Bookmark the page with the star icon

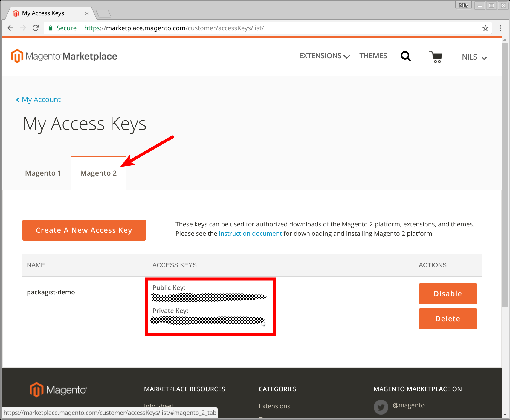pyautogui.click(x=485, y=28)
